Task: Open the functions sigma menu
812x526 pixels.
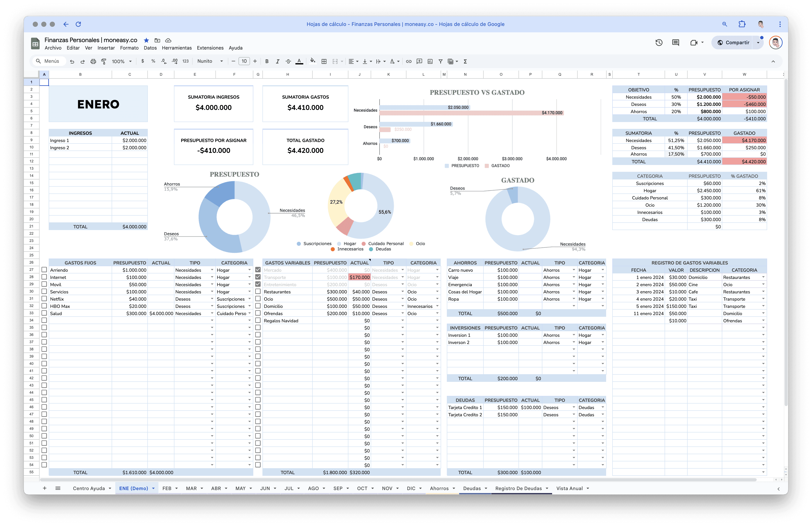Action: tap(465, 61)
